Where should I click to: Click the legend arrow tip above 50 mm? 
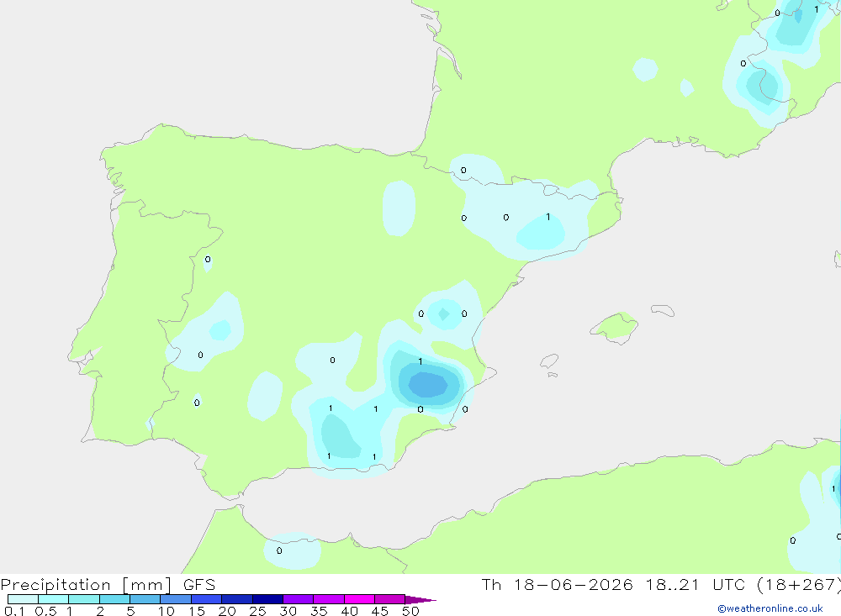[x=420, y=599]
